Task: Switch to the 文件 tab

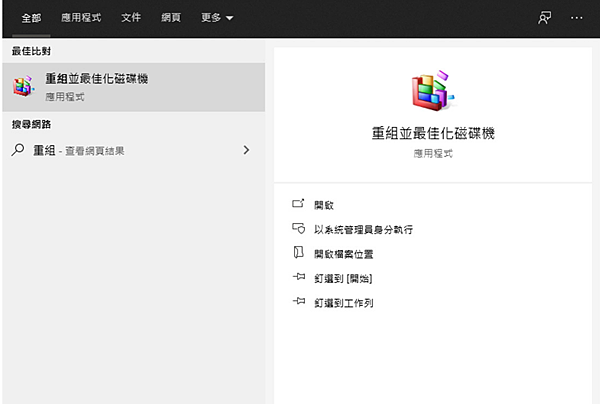Action: point(131,18)
